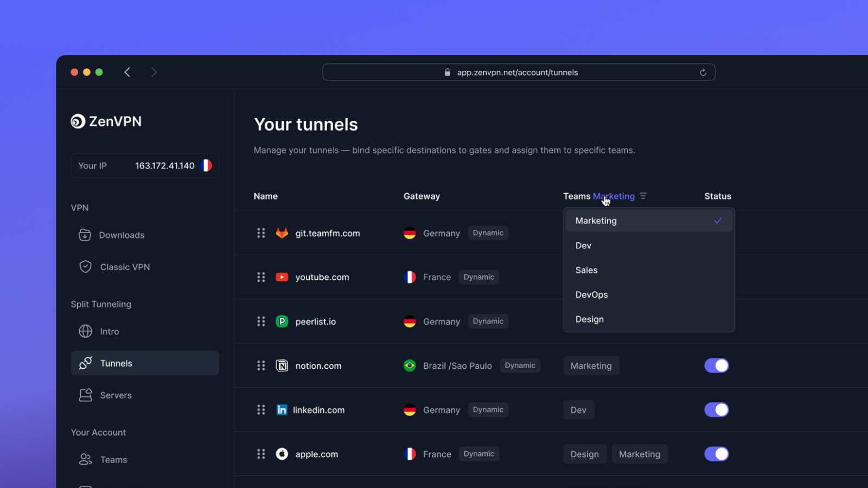Click the youtube.com tunnel name

322,277
